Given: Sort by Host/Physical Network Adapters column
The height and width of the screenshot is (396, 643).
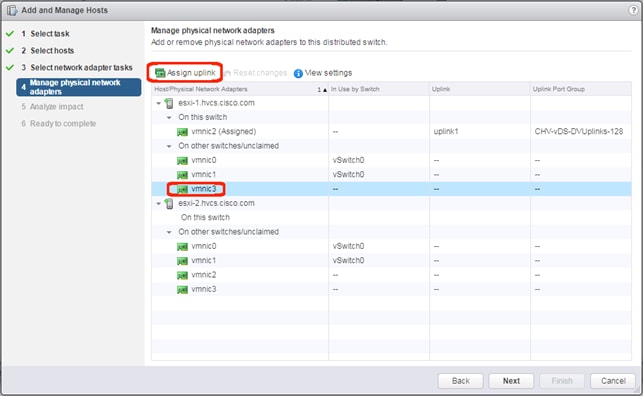Looking at the screenshot, I should point(240,89).
